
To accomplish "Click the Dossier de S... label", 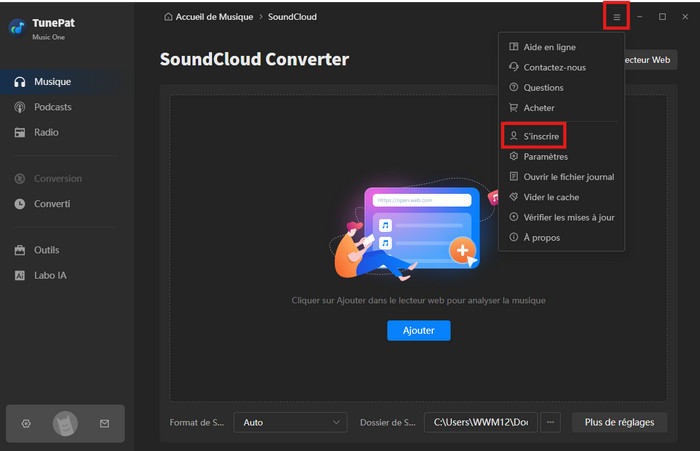I will click(x=388, y=422).
